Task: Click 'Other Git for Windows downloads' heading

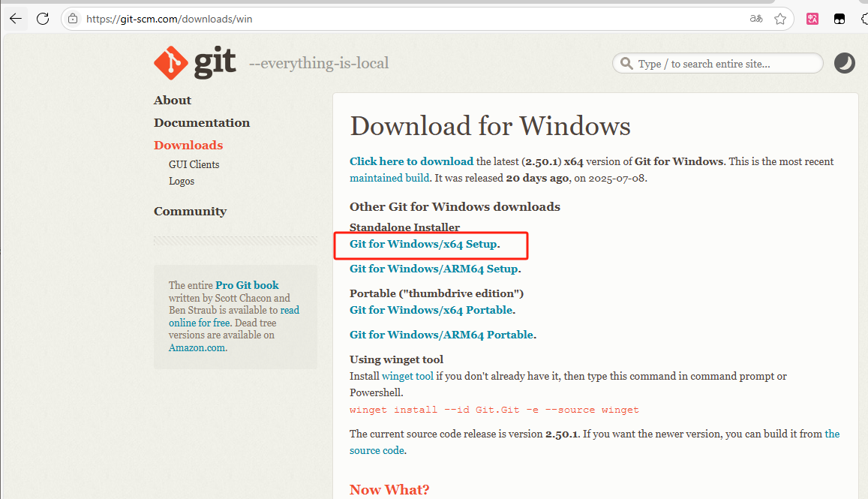Action: pos(455,206)
